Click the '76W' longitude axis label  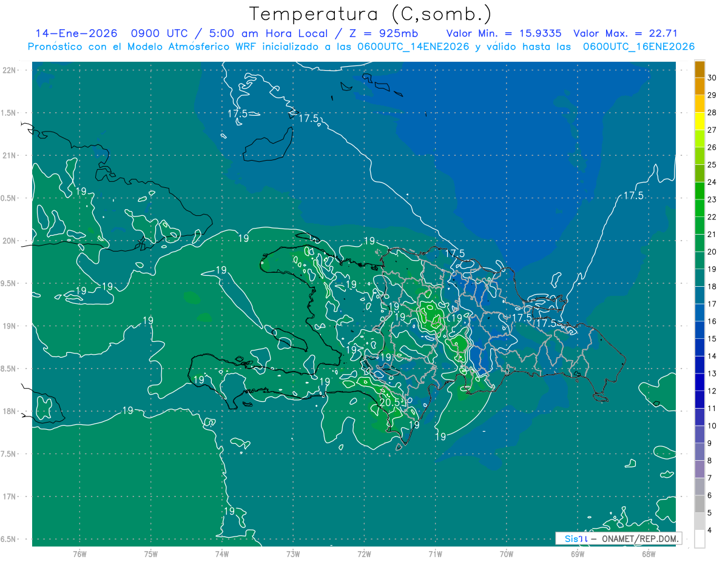[x=79, y=554]
